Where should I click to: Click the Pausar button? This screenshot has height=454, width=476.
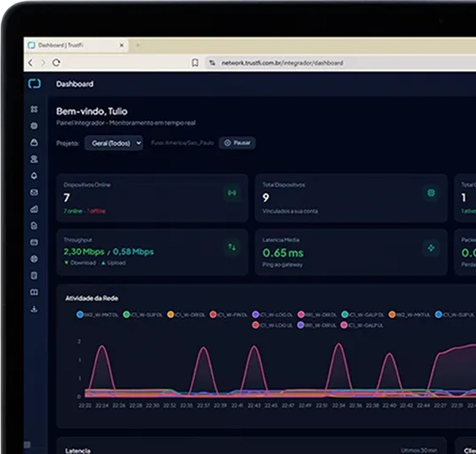pos(237,143)
